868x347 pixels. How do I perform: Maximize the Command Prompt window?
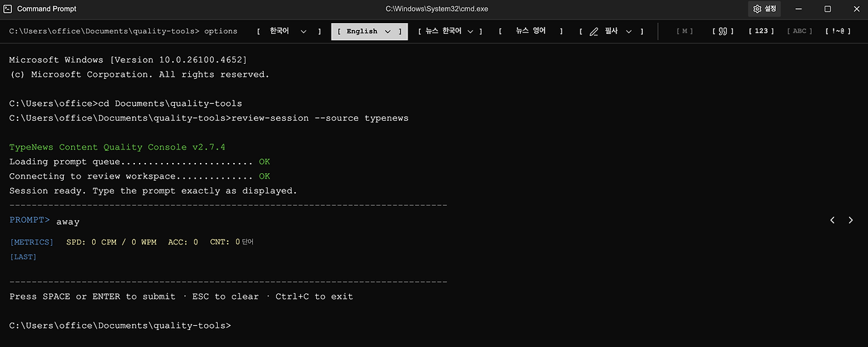[x=827, y=9]
